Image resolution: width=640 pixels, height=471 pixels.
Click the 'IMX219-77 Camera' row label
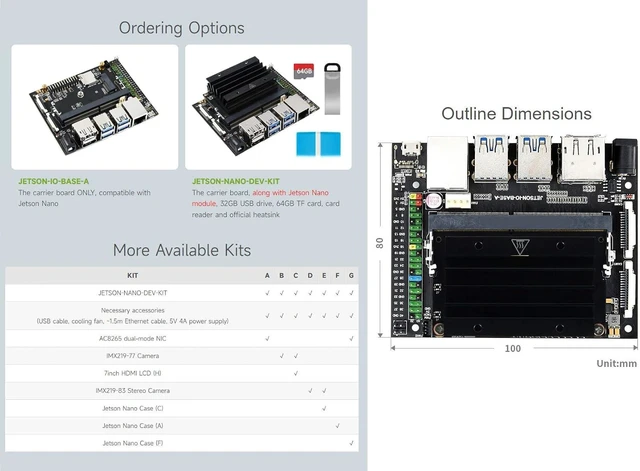pyautogui.click(x=133, y=356)
